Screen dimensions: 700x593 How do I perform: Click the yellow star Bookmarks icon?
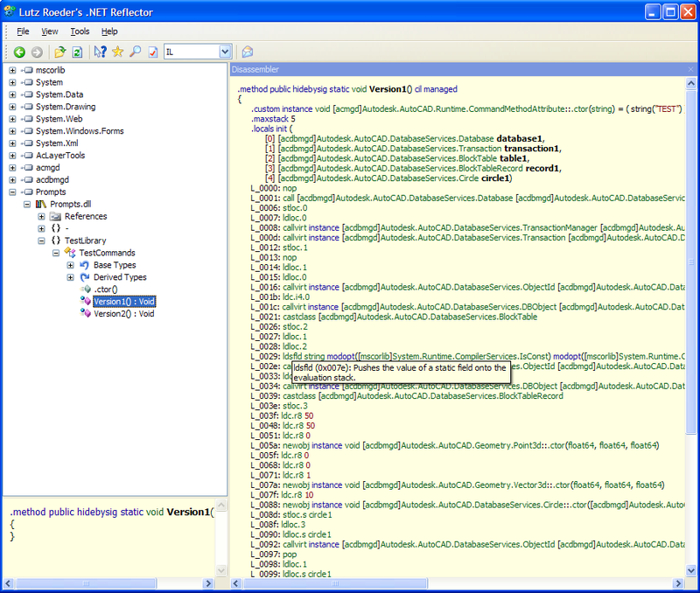[117, 52]
